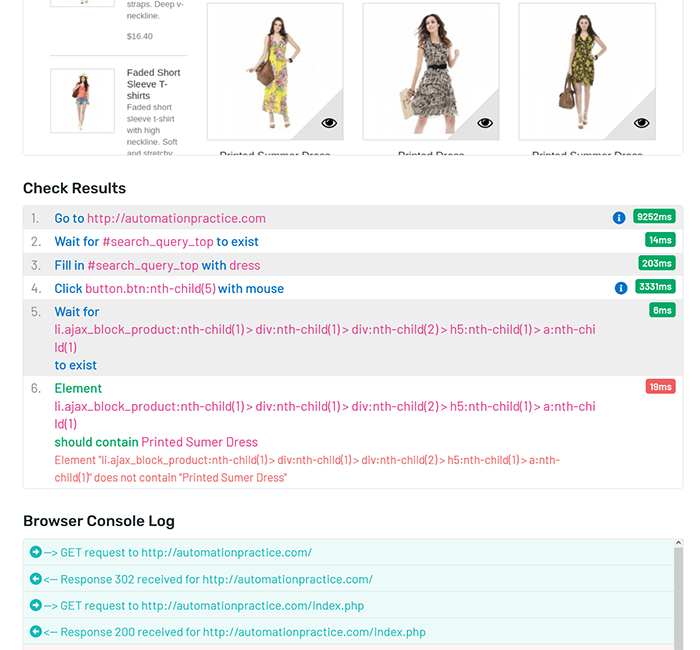This screenshot has height=650, width=700.
Task: Click the yellow floral maxi dress product image
Action: [x=275, y=71]
